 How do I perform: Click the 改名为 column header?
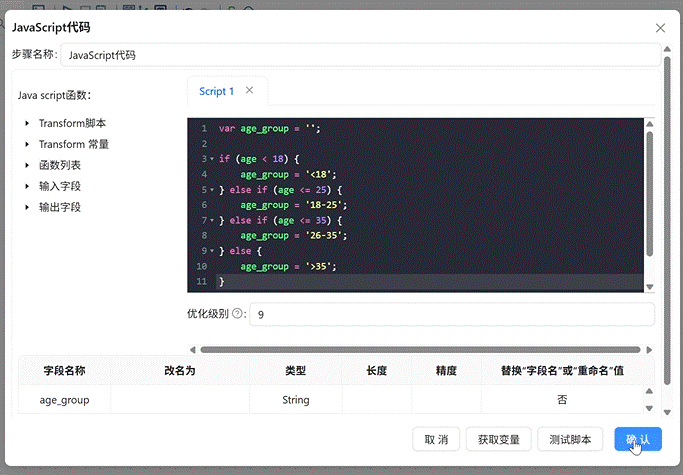pyautogui.click(x=180, y=371)
